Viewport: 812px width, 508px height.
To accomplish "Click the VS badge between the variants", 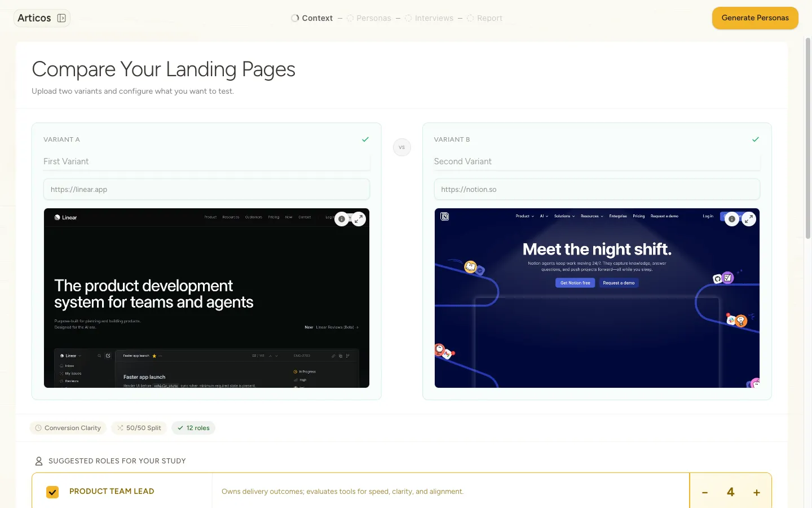I will pyautogui.click(x=402, y=147).
